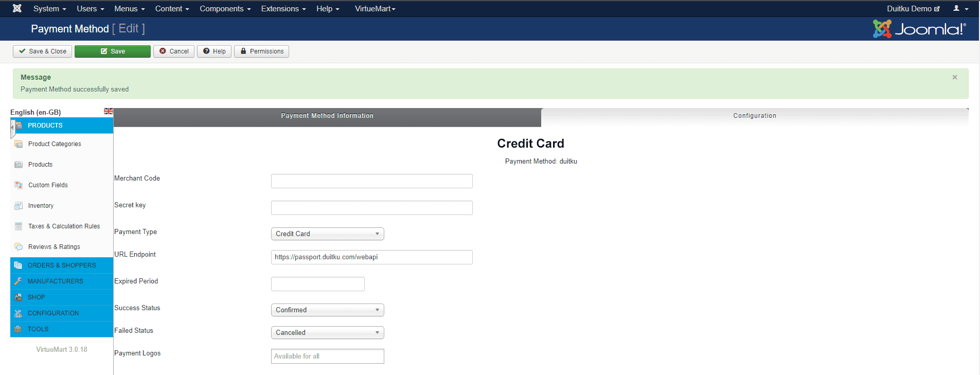Click the Permissions button
Screen dimensions: 980x375
pos(261,51)
